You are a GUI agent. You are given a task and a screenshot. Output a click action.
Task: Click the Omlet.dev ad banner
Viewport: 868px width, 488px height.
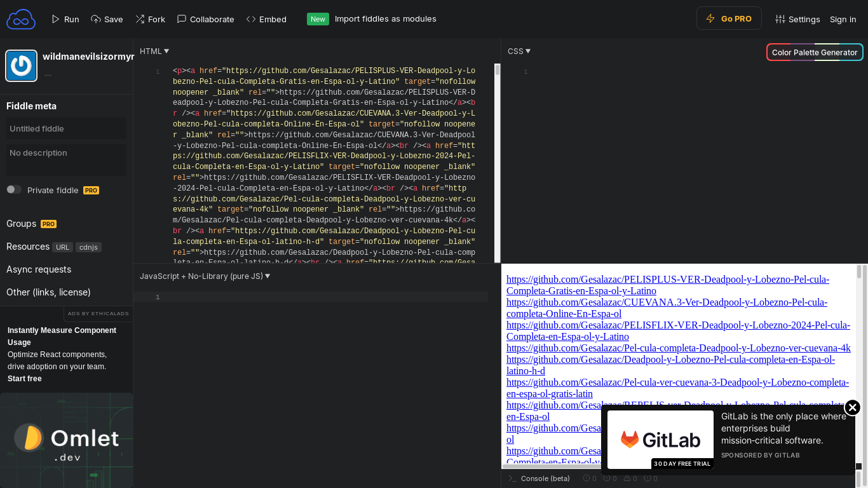click(66, 440)
